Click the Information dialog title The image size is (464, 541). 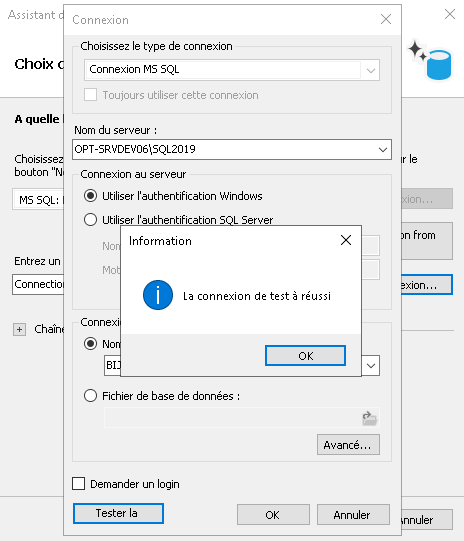[160, 241]
